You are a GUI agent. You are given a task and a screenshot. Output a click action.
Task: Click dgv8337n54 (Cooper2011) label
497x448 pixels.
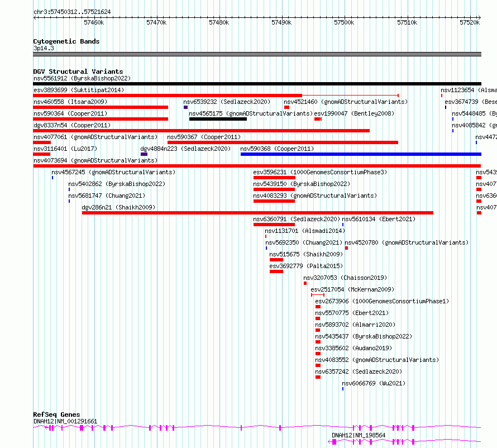pyautogui.click(x=72, y=125)
